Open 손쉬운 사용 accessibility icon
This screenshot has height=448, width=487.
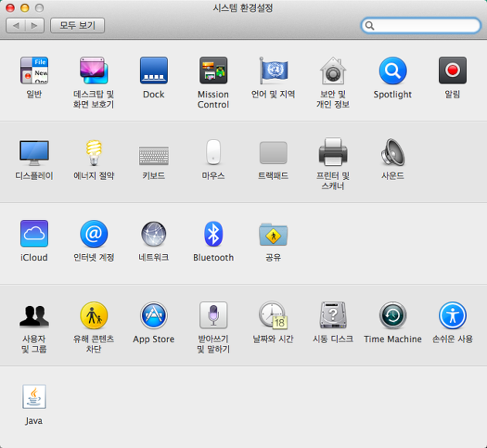point(452,315)
